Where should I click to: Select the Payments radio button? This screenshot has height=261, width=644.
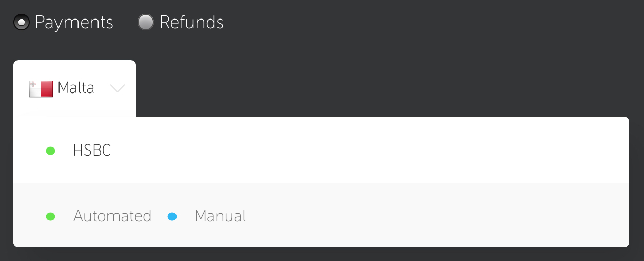pos(22,22)
